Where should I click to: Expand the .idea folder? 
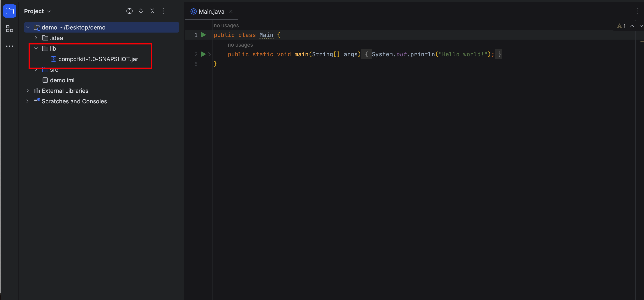click(36, 38)
